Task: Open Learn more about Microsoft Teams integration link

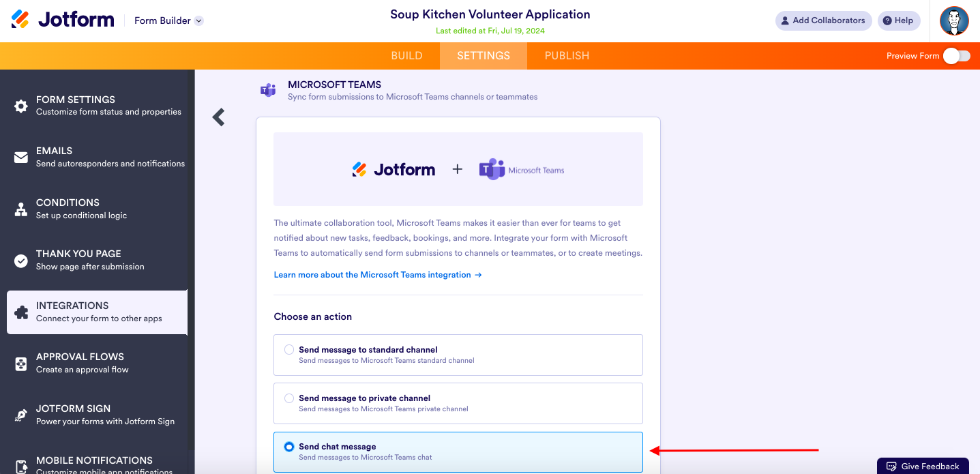Action: coord(378,275)
